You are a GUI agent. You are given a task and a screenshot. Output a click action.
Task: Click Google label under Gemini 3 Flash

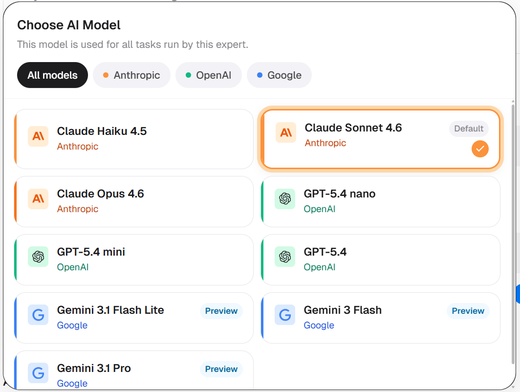(319, 325)
